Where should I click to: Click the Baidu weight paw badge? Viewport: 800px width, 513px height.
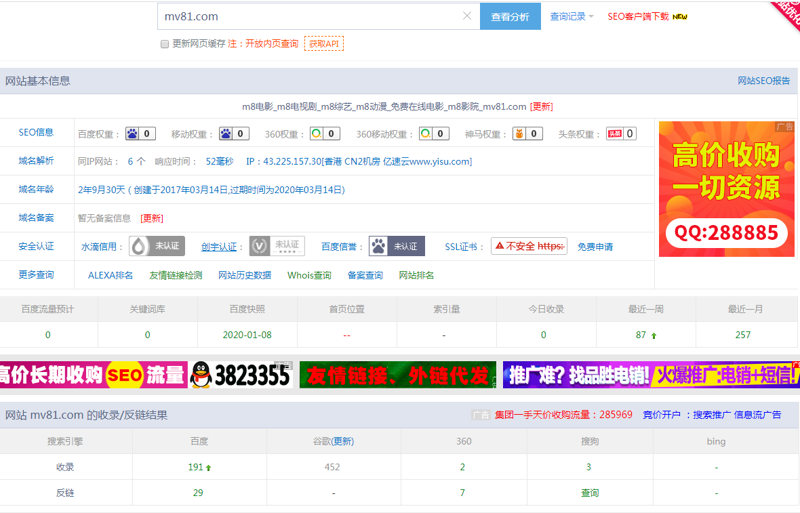coord(140,134)
